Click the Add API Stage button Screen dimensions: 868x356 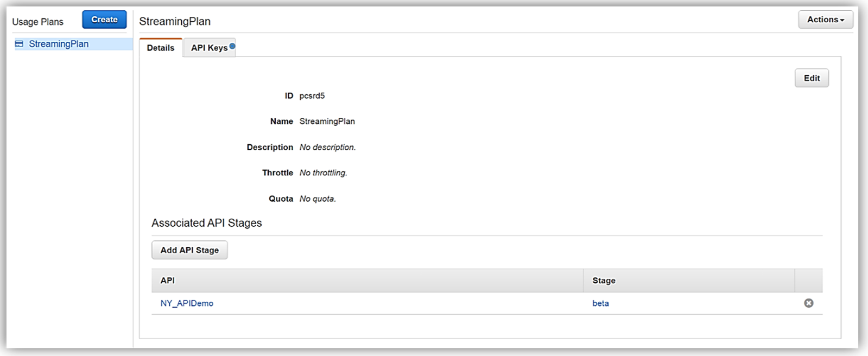pos(189,250)
